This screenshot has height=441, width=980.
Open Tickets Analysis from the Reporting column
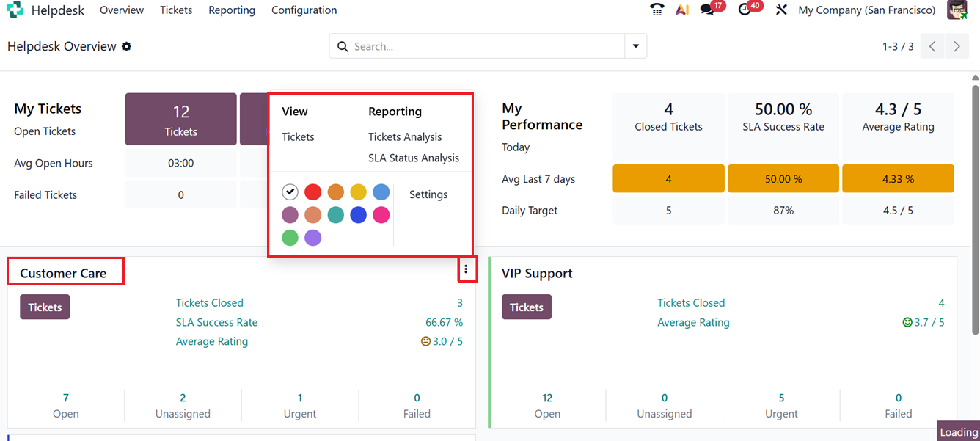click(405, 136)
